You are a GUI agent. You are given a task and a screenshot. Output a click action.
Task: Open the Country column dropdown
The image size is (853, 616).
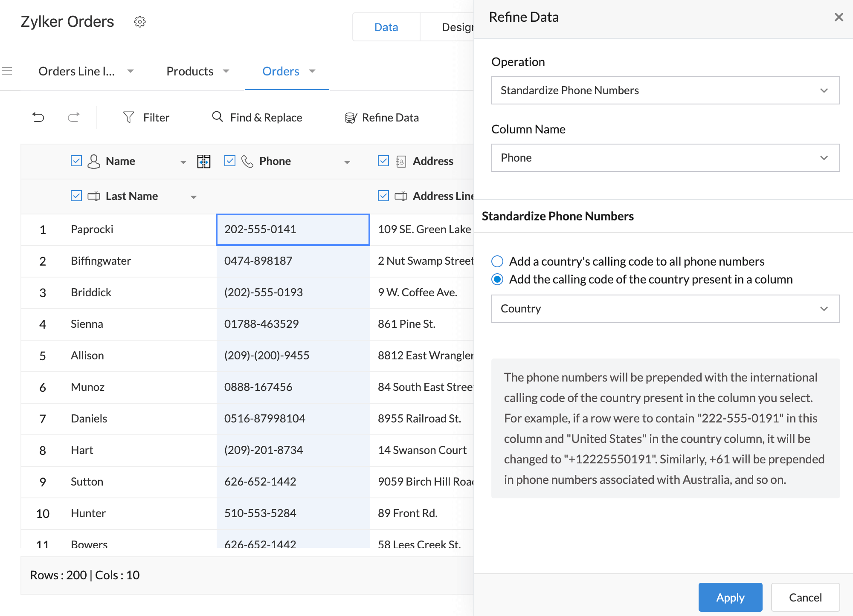(x=665, y=309)
